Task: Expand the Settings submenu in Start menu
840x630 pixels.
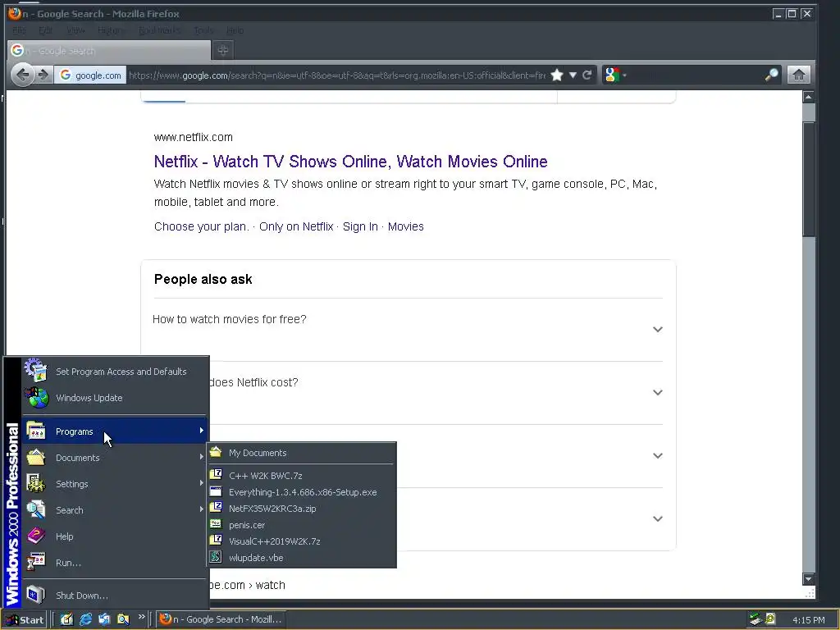Action: [115, 484]
